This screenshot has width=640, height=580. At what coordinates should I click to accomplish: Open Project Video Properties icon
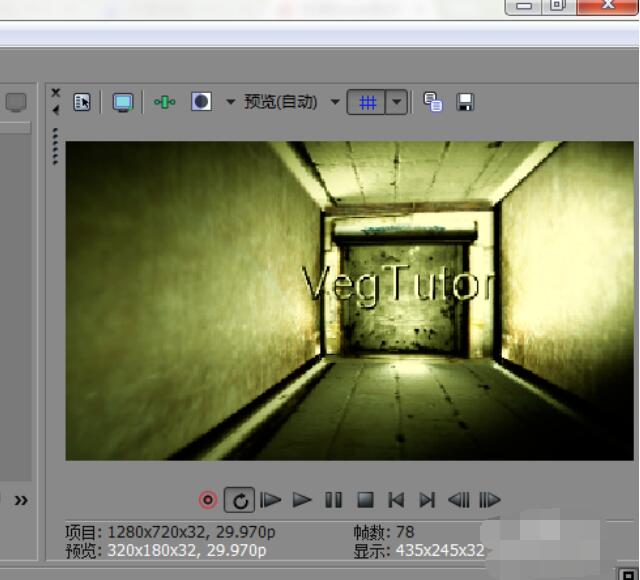click(82, 102)
